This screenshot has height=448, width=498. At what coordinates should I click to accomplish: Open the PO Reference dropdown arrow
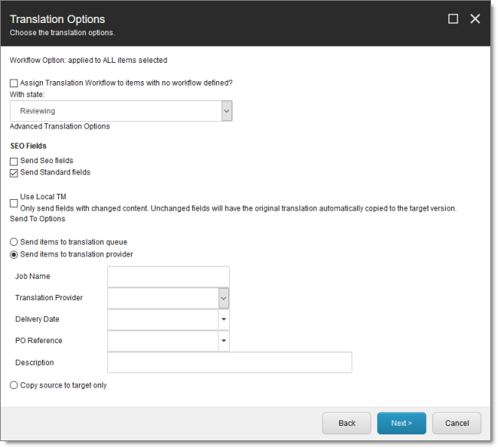coord(224,341)
